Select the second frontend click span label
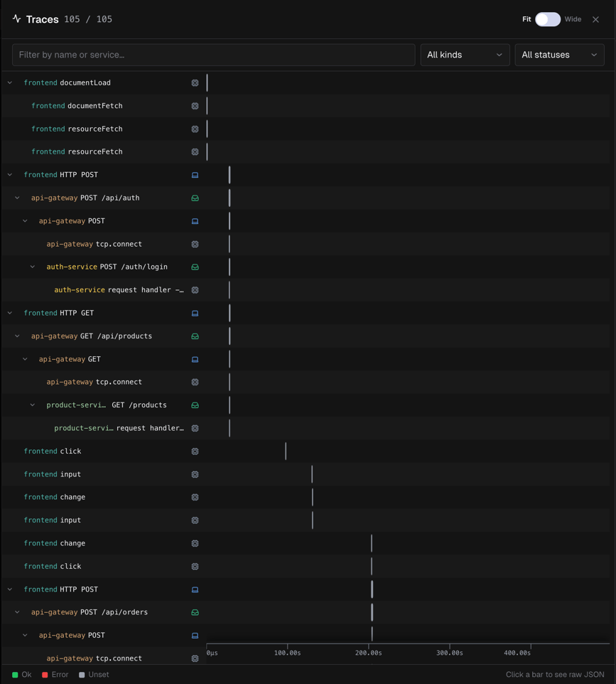The height and width of the screenshot is (684, 616). (x=53, y=567)
